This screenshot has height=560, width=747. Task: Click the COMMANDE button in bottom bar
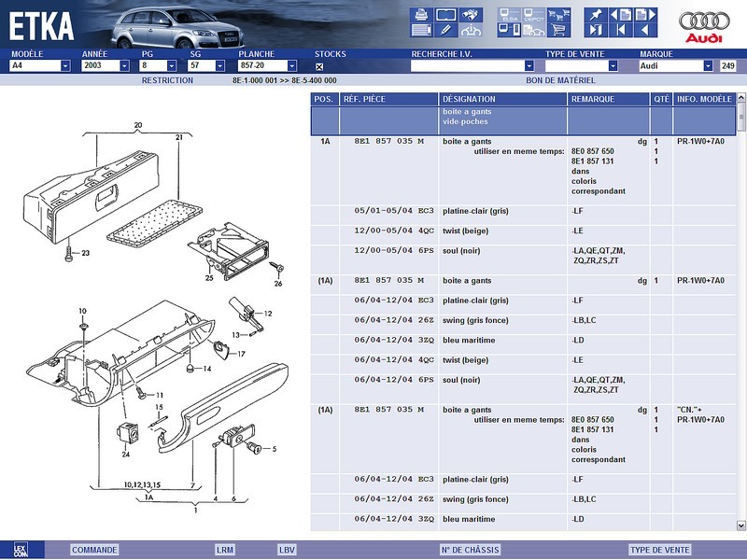click(94, 550)
